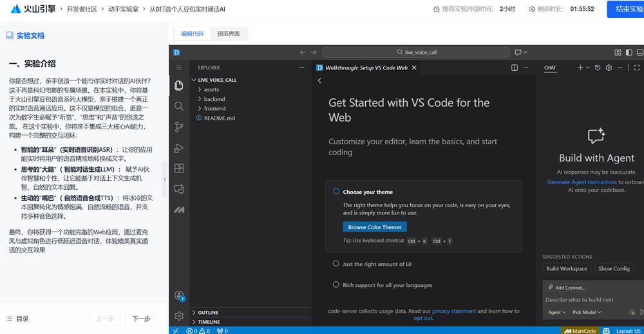Expand the backend folder
The height and width of the screenshot is (334, 644).
tap(214, 99)
